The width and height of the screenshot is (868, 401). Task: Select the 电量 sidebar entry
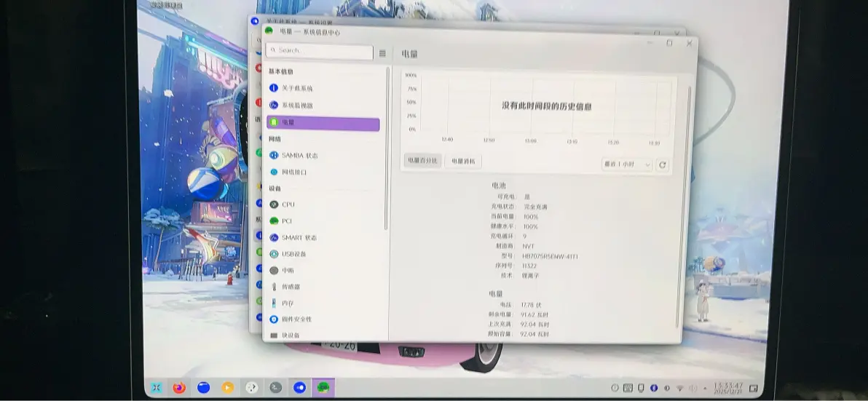[x=323, y=122]
